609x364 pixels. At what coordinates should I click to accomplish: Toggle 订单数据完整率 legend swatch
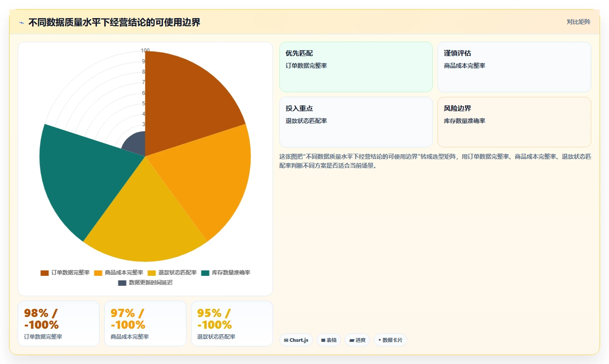click(44, 273)
